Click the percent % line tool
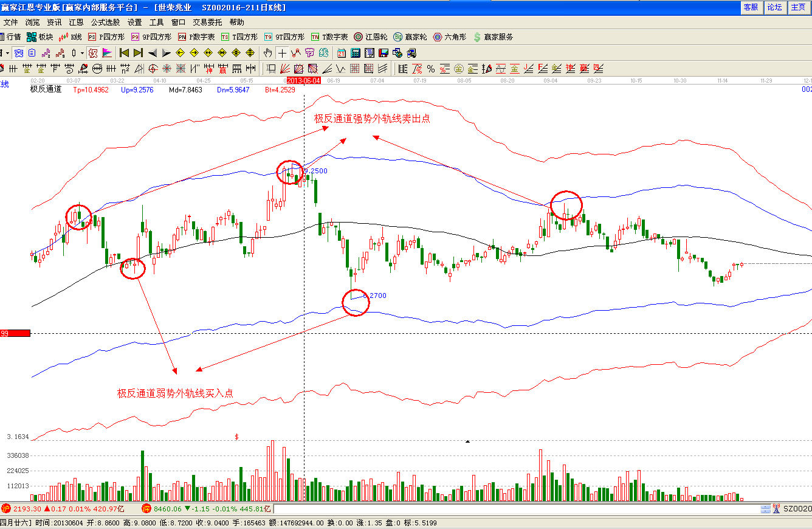 click(x=430, y=68)
